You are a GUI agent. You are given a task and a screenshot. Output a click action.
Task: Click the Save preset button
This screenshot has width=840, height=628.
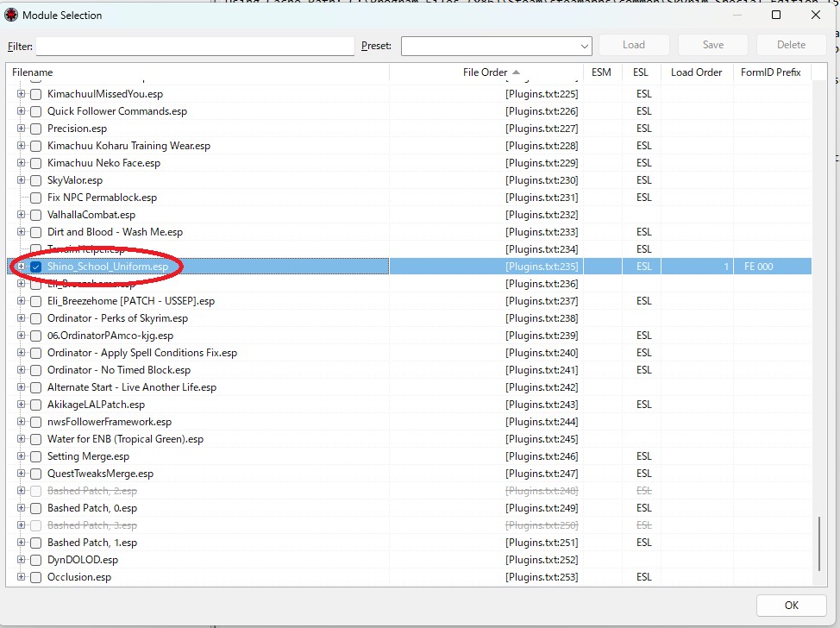click(712, 45)
